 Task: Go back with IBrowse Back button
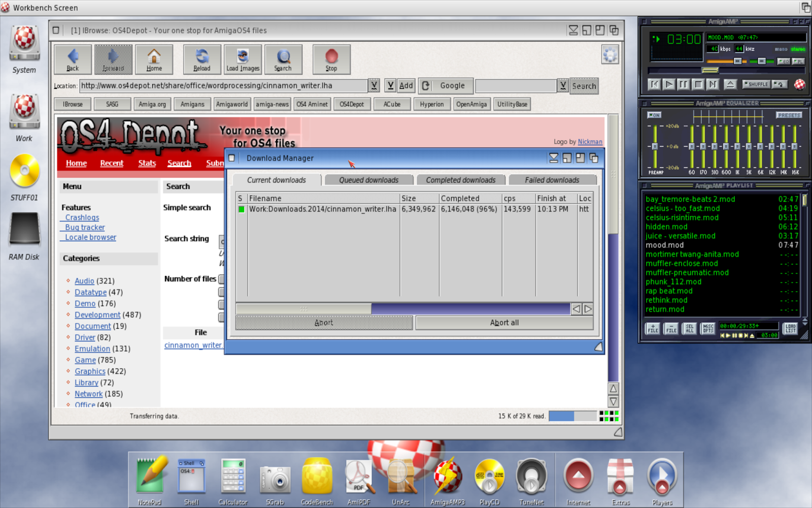pos(73,59)
